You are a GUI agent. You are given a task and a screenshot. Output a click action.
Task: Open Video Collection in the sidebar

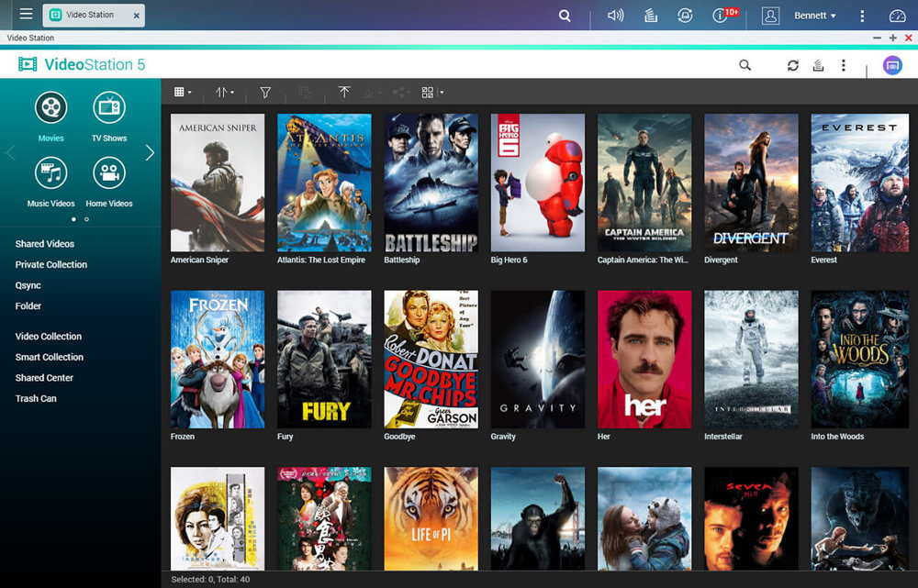(x=48, y=337)
